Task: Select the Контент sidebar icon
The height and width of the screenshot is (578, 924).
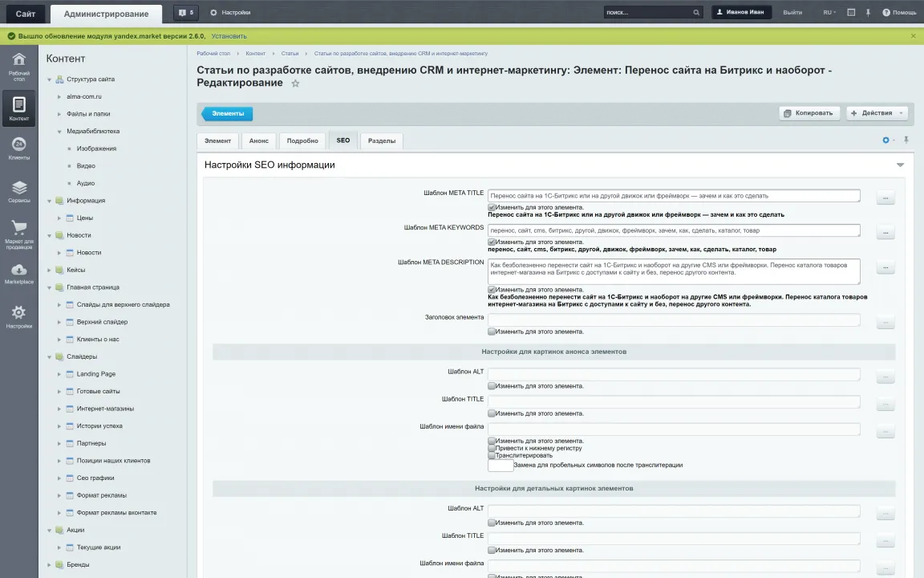Action: click(x=19, y=108)
